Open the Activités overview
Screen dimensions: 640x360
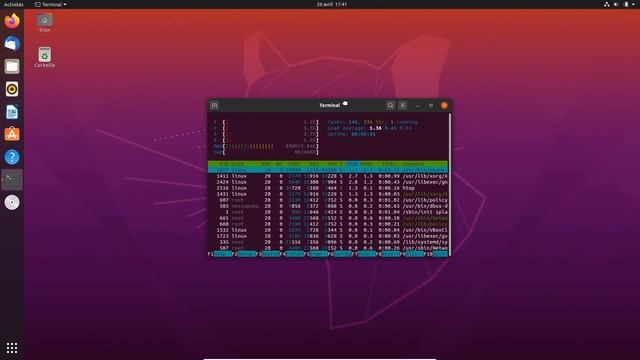[x=13, y=4]
